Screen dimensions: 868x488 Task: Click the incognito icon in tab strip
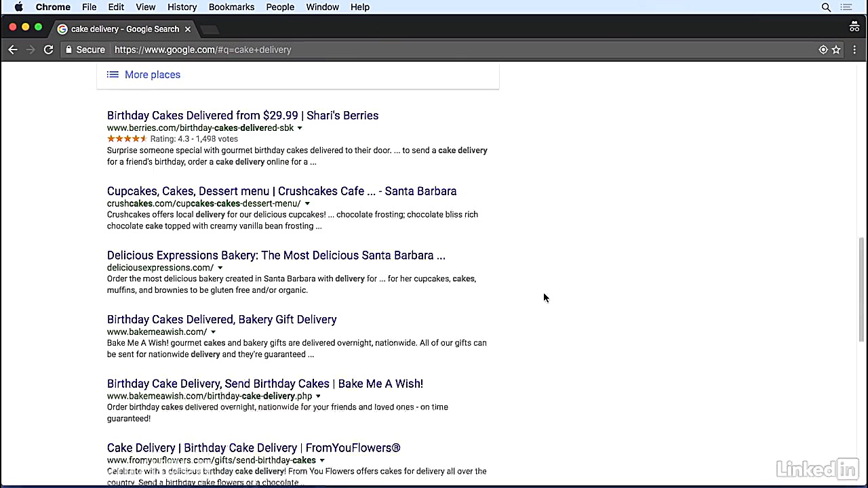pyautogui.click(x=854, y=27)
